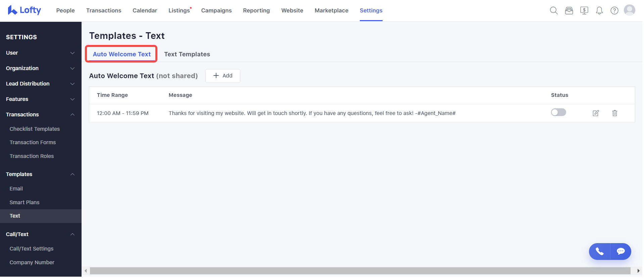Delete the auto welcome text row
644x278 pixels.
615,113
